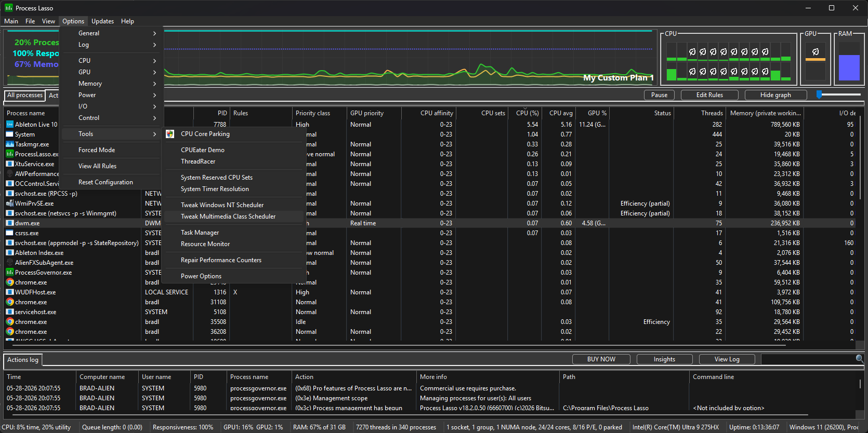The image size is (868, 433).
Task: Click the chrome.exe icon for PID 31108
Action: (9, 302)
